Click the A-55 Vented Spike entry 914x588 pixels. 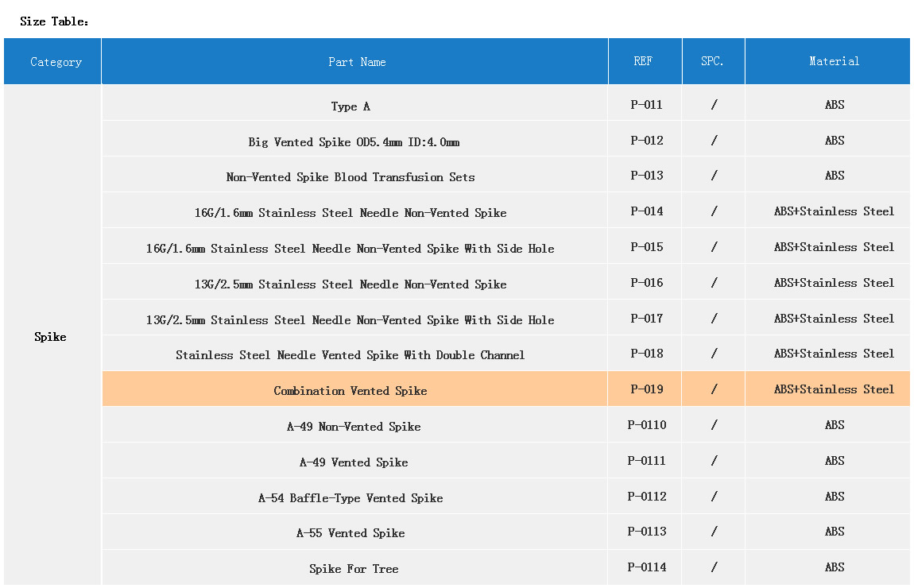[350, 533]
